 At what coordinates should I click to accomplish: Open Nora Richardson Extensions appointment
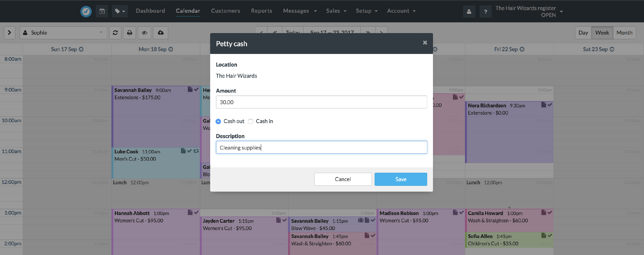click(509, 132)
